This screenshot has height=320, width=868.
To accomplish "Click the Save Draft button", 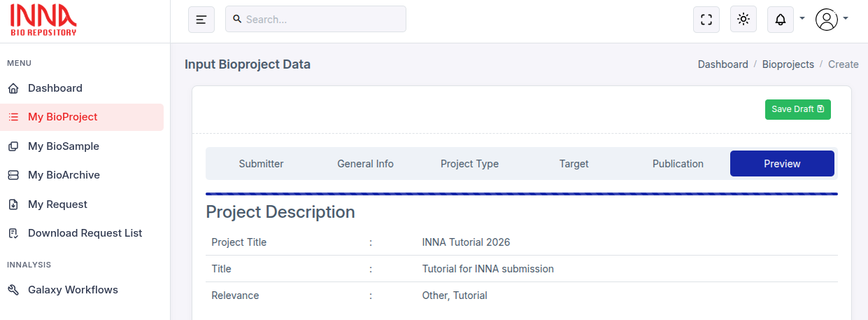I will point(798,109).
